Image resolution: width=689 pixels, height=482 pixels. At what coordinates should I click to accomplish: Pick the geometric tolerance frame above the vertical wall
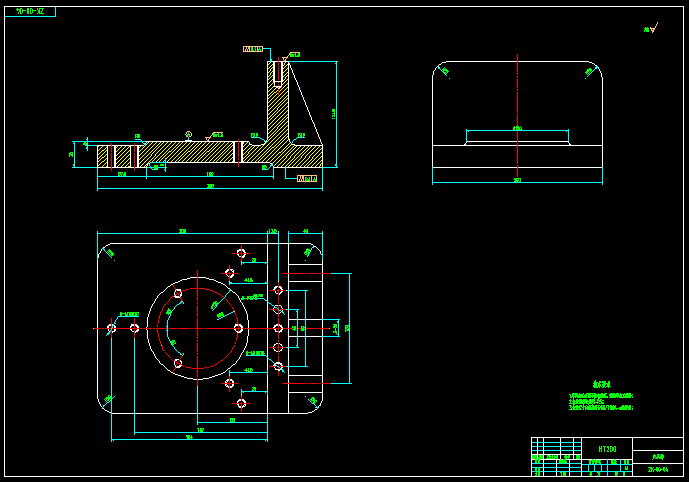(x=253, y=49)
